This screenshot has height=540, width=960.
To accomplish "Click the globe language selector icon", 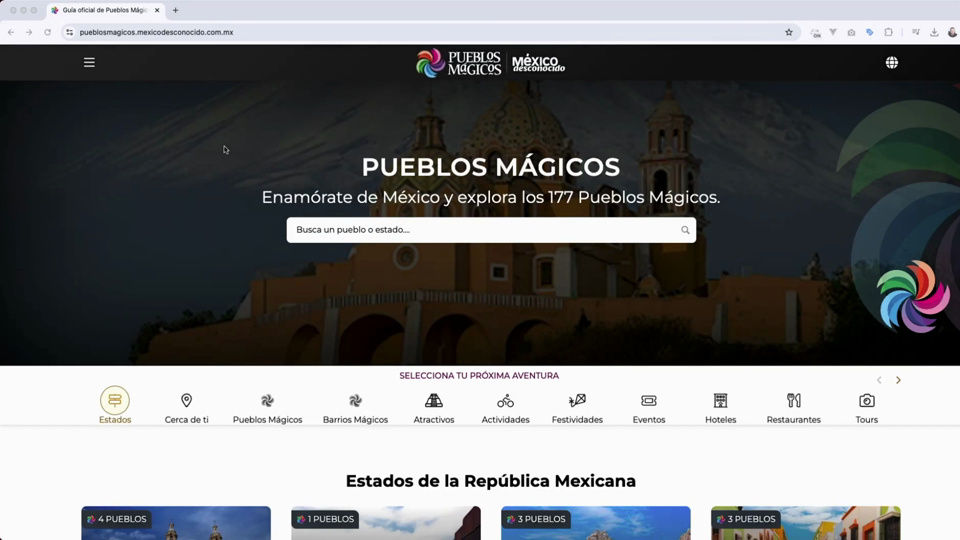I will click(x=891, y=62).
